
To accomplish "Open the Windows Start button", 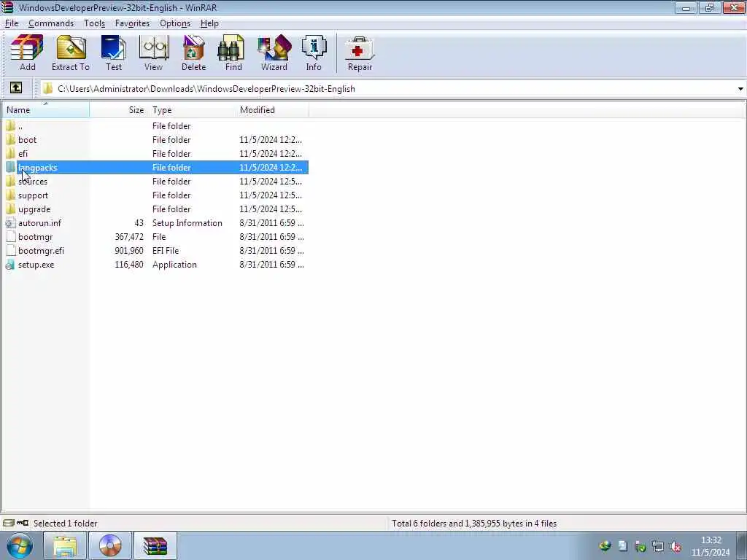I will 20,545.
